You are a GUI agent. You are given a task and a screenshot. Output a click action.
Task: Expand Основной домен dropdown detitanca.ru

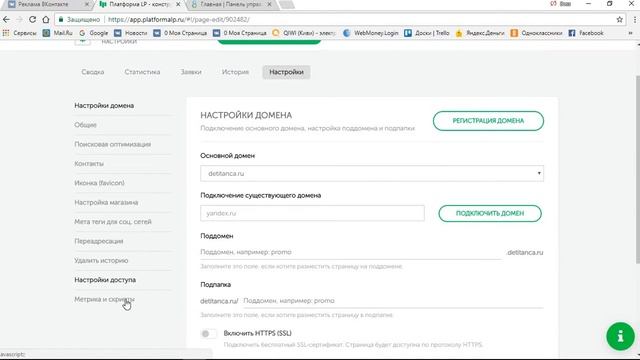[372, 173]
